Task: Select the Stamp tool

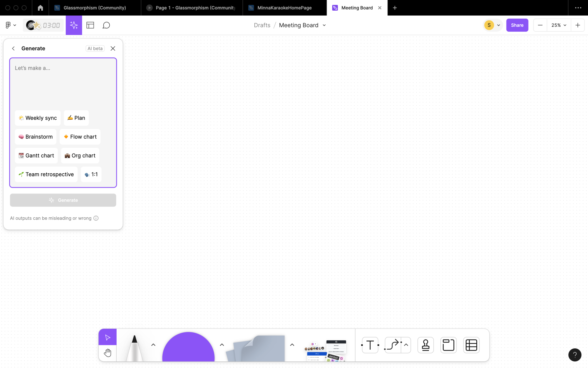Action: (x=425, y=345)
